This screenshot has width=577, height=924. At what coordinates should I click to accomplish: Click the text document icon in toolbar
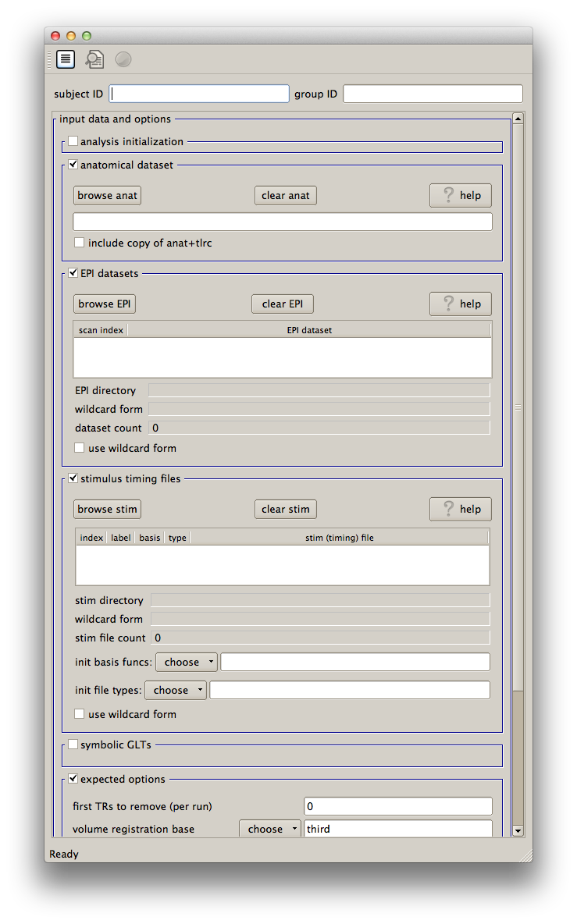tap(66, 59)
